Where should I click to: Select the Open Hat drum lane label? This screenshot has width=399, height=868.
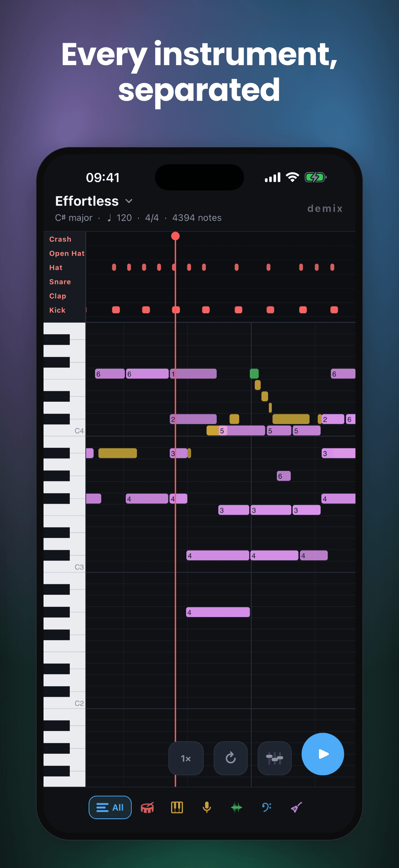[x=67, y=253]
